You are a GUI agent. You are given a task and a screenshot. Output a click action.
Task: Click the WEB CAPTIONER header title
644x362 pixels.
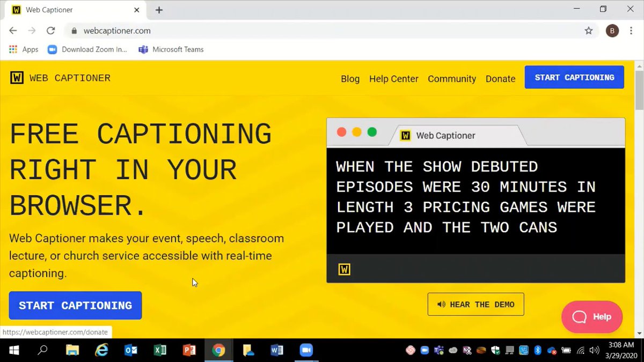click(70, 78)
